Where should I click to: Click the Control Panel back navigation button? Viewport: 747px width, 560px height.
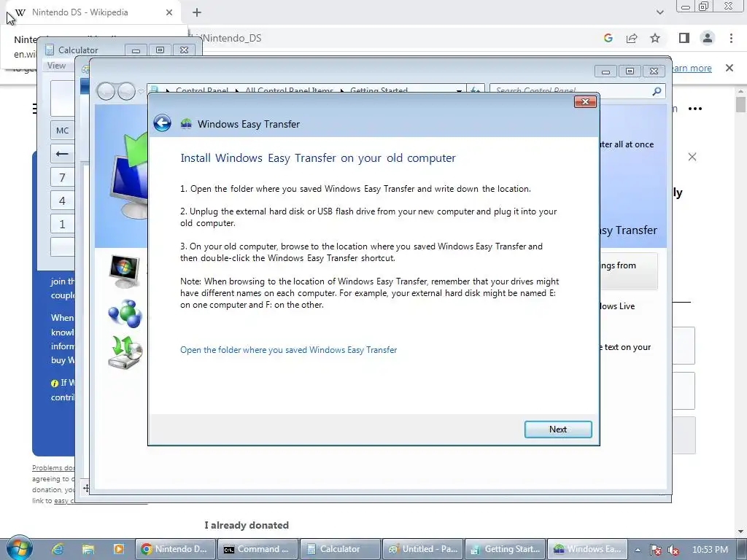(x=106, y=91)
